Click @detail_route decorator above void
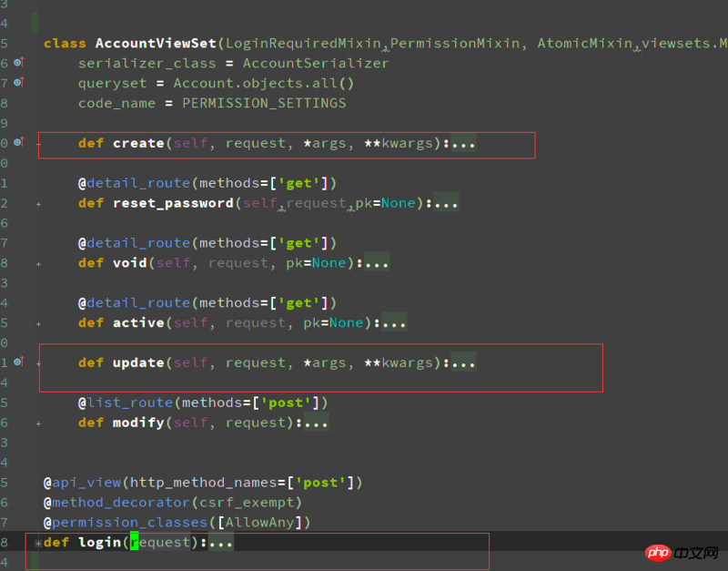728x571 pixels. tap(134, 243)
